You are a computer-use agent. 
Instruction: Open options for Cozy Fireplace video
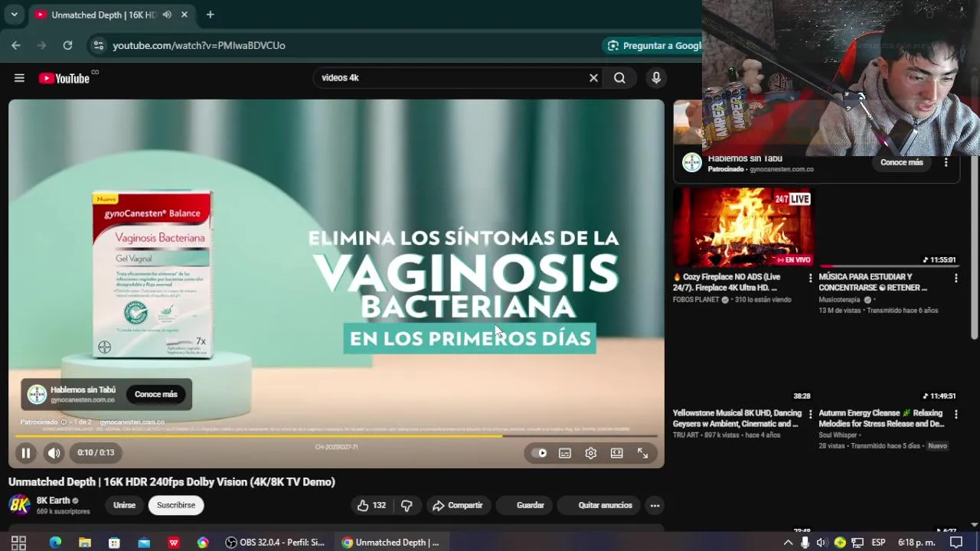(x=810, y=279)
